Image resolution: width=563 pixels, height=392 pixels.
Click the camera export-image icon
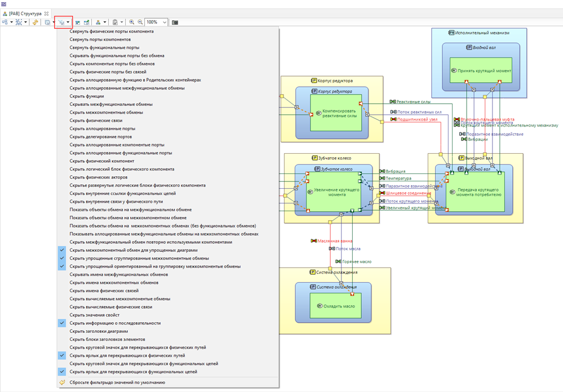pos(175,23)
